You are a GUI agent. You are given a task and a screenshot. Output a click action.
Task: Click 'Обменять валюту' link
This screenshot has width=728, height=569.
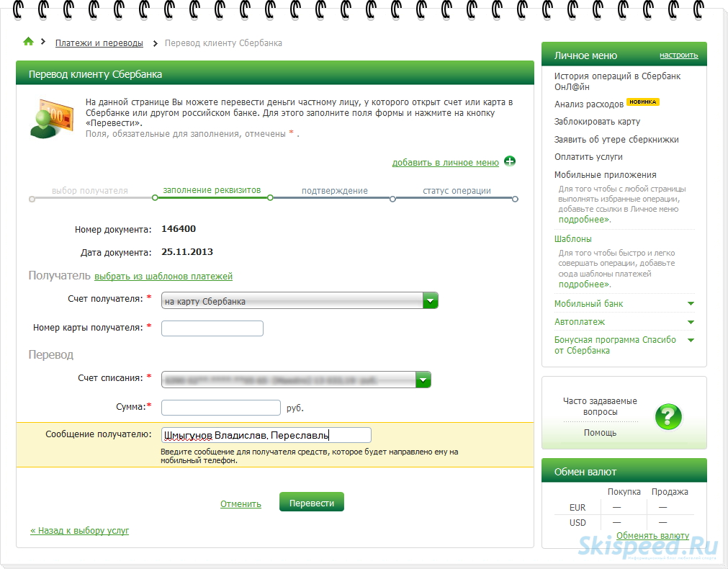(x=652, y=536)
